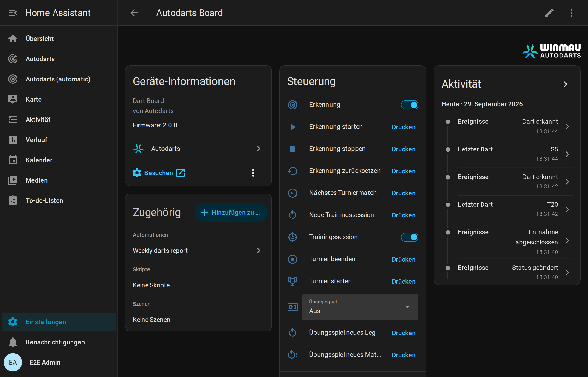This screenshot has height=377, width=588.
Task: Click the Neue Trainingssession reload icon
Action: point(293,215)
